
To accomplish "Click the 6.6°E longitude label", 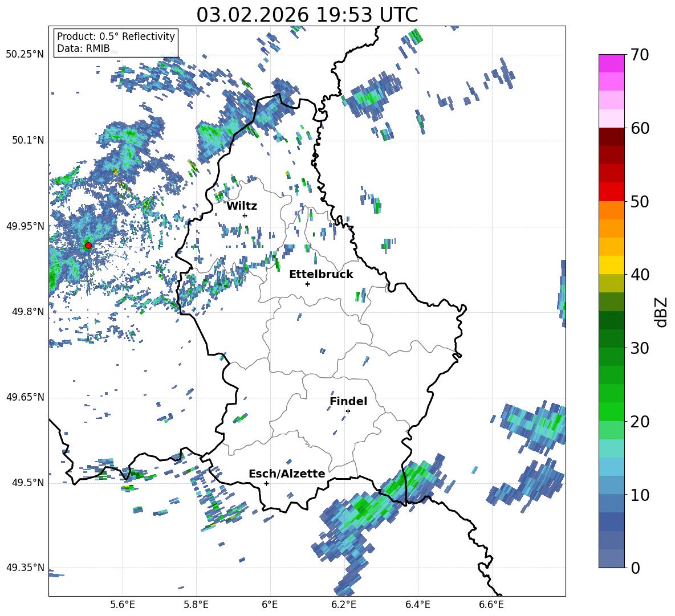I will pos(491,605).
